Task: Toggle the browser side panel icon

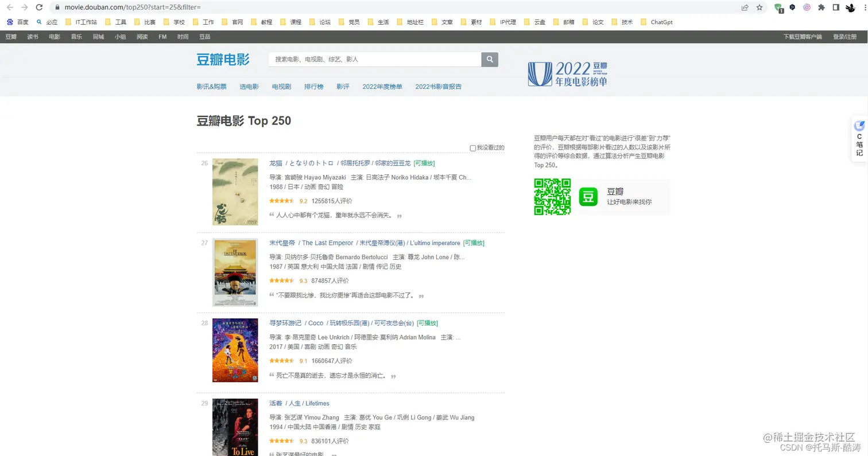Action: (x=836, y=7)
